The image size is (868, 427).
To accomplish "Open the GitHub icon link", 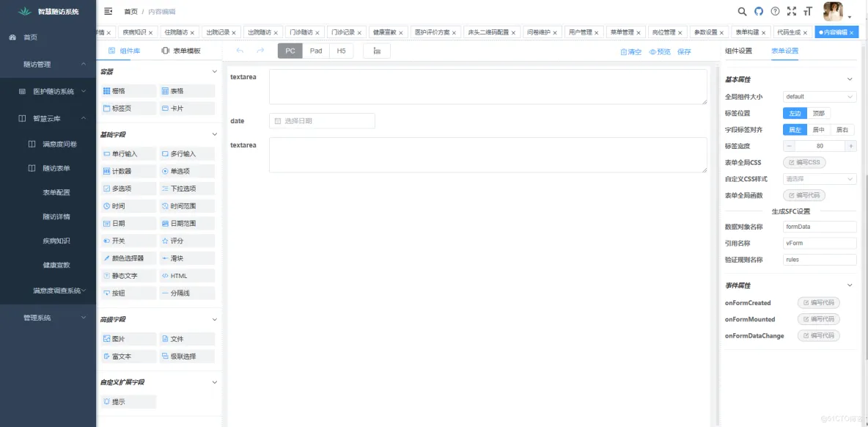I will (x=758, y=11).
